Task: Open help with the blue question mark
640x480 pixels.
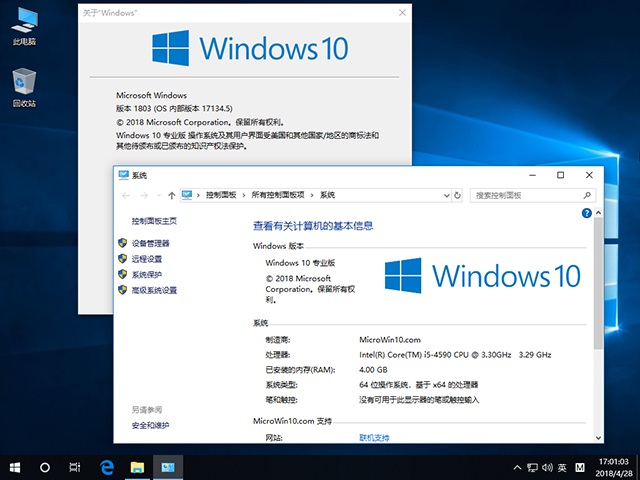Action: [587, 213]
